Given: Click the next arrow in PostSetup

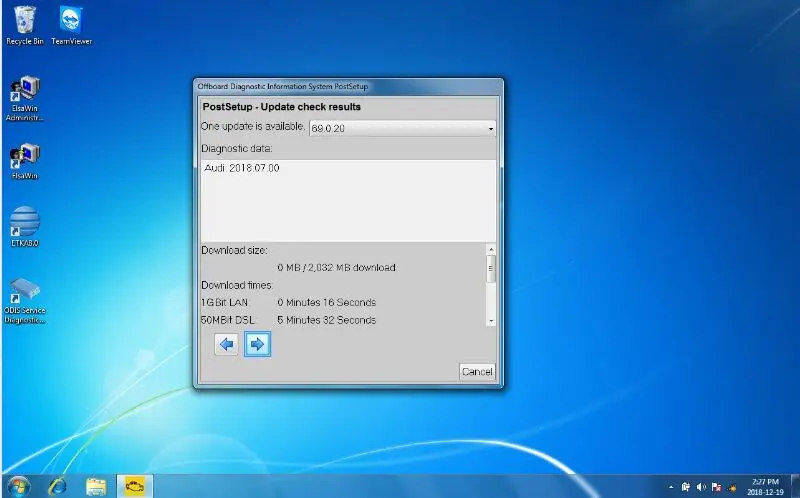Looking at the screenshot, I should tap(257, 344).
